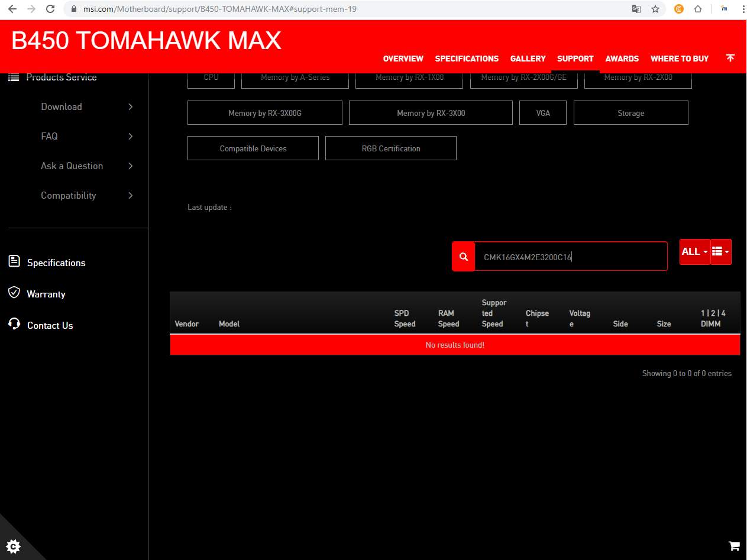Click the padlock site info icon
747x560 pixels.
pyautogui.click(x=74, y=9)
